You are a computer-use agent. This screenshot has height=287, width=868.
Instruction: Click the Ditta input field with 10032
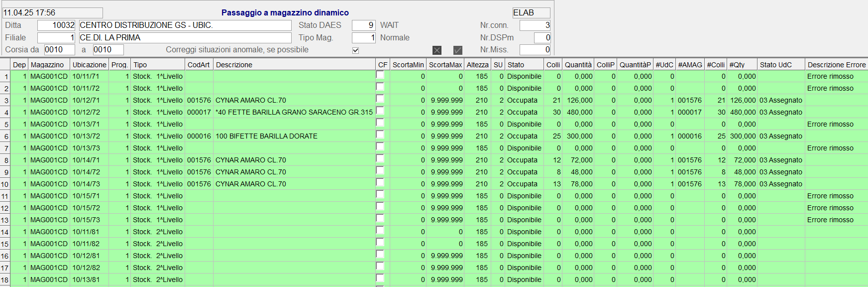(56, 25)
